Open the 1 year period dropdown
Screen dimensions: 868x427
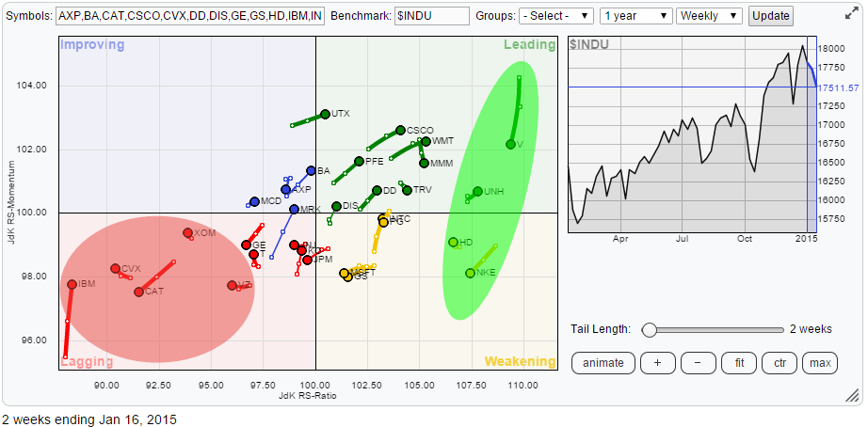click(636, 15)
